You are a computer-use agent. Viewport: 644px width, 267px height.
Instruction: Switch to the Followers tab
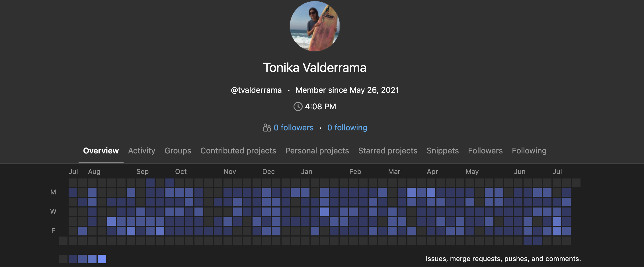pos(485,151)
